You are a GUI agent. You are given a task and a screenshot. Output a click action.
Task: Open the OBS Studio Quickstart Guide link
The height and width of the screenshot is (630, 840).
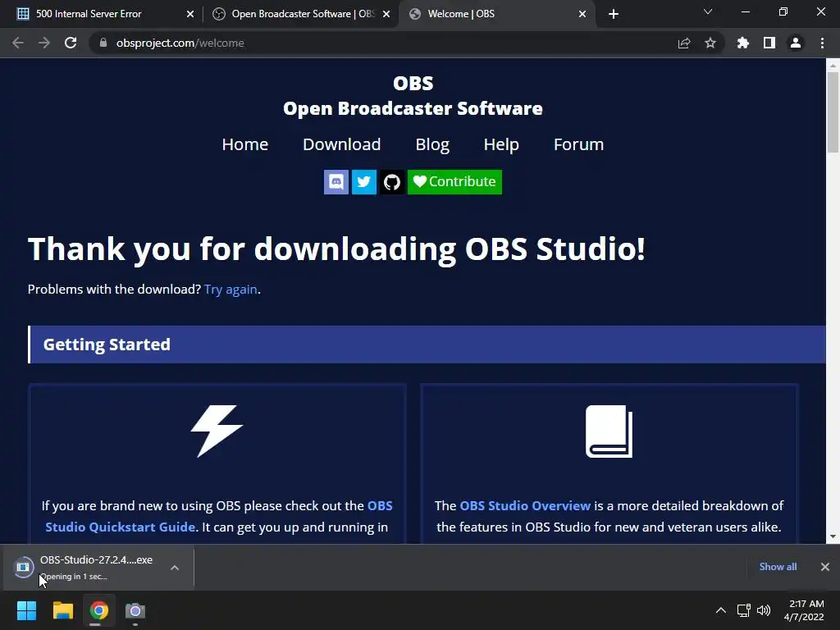coord(218,517)
